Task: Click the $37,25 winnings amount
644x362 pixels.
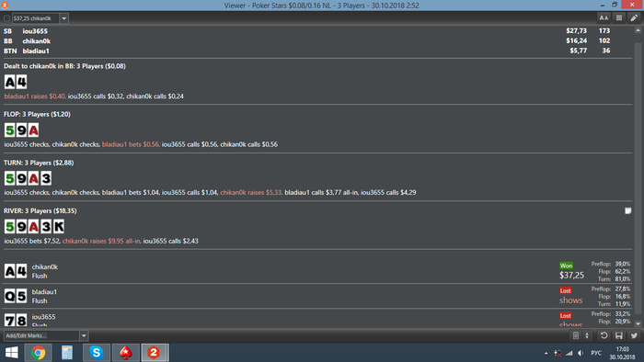Action: click(x=571, y=275)
